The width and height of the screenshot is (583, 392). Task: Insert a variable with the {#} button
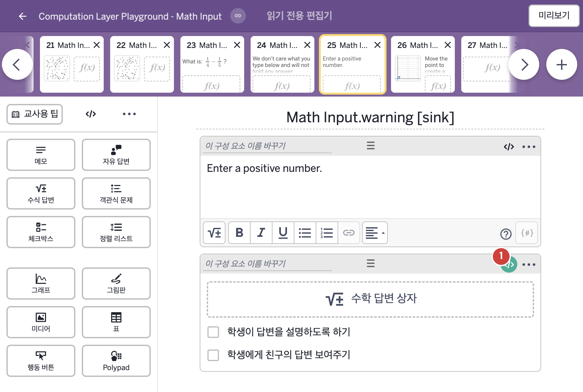coord(527,233)
